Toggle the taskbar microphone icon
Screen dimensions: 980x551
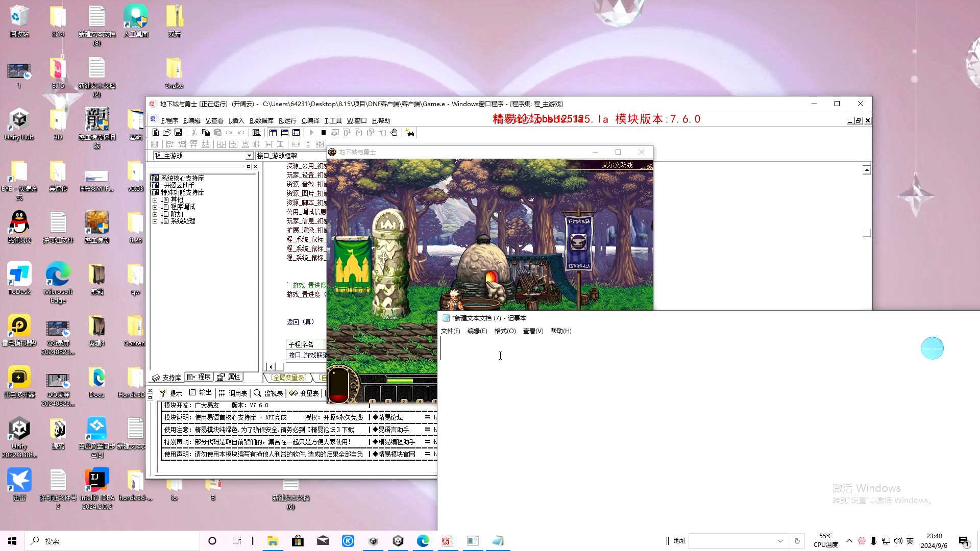(x=873, y=541)
